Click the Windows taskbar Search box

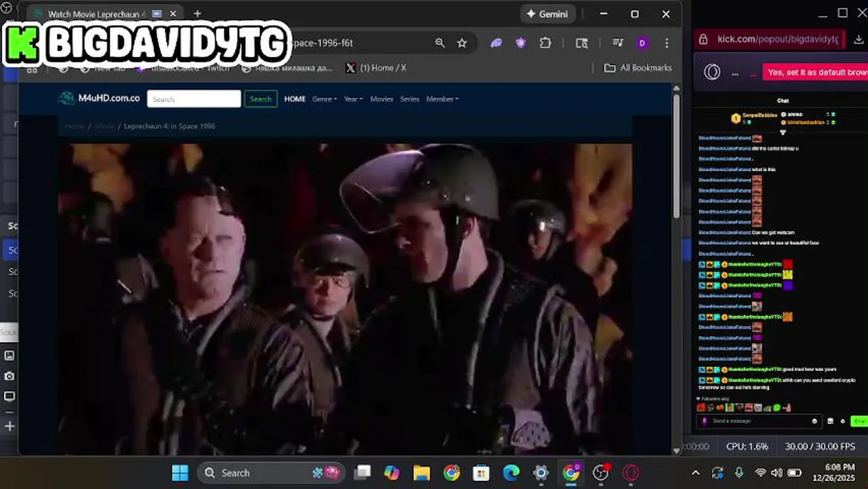click(272, 473)
